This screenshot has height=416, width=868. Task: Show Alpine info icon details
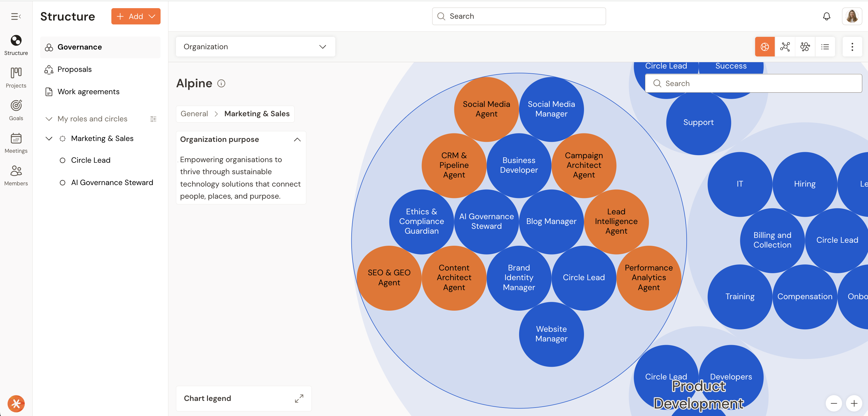[221, 83]
